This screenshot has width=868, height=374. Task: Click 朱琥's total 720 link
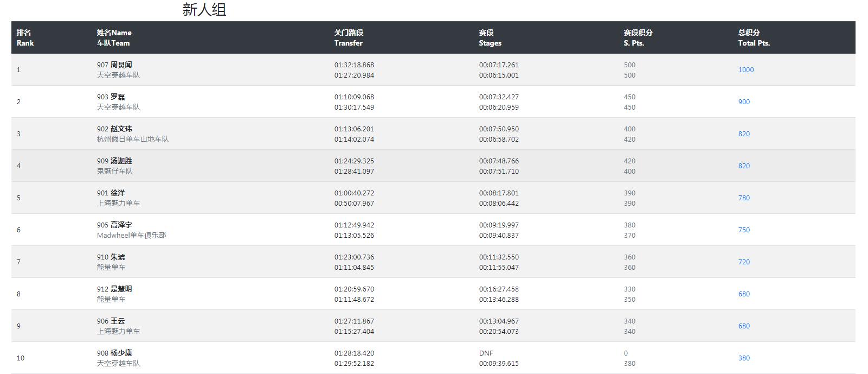point(744,262)
